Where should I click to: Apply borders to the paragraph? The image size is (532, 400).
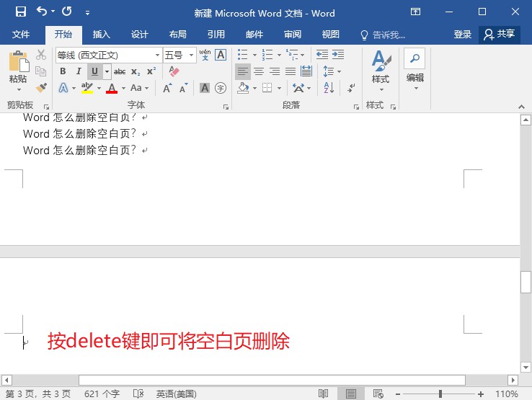pyautogui.click(x=267, y=88)
